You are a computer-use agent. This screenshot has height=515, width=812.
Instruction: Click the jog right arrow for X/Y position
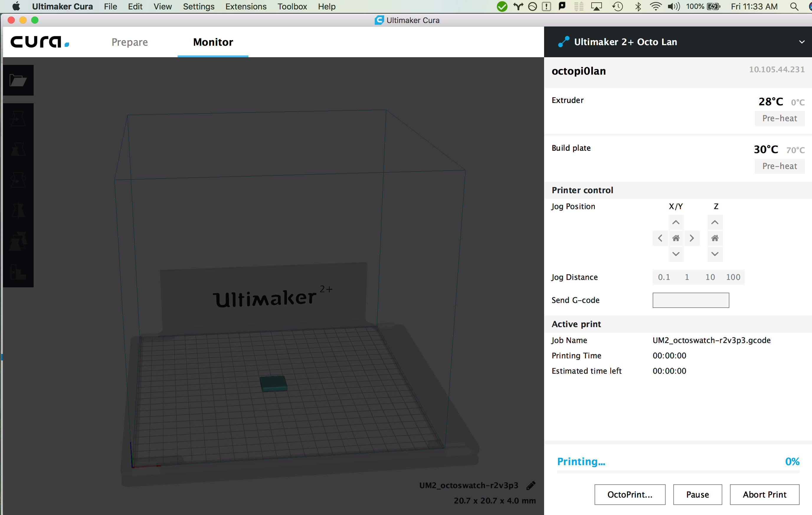(691, 238)
